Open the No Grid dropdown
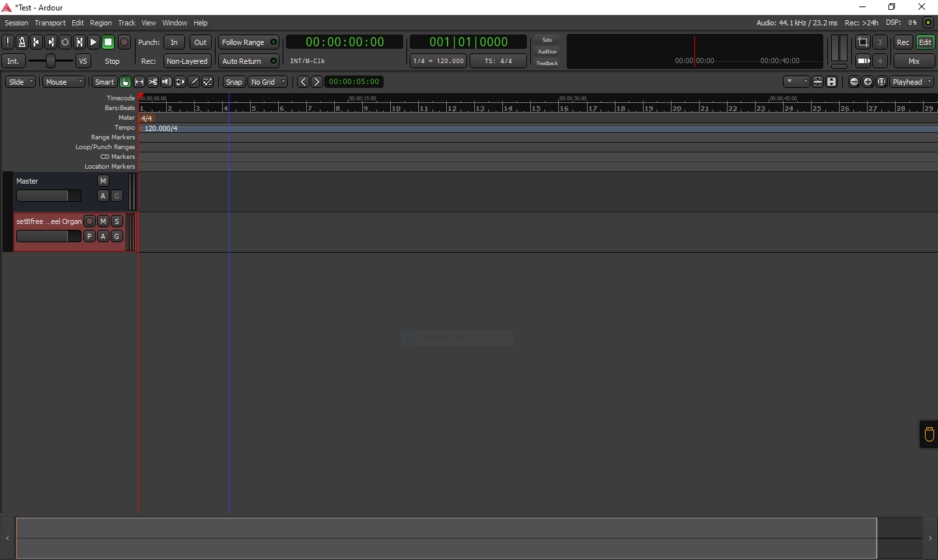The height and width of the screenshot is (560, 938). click(268, 82)
